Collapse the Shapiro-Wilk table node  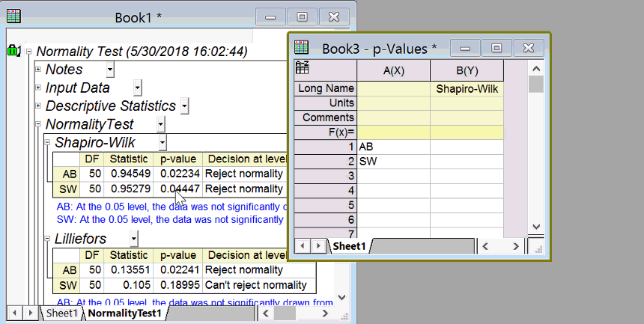click(48, 142)
